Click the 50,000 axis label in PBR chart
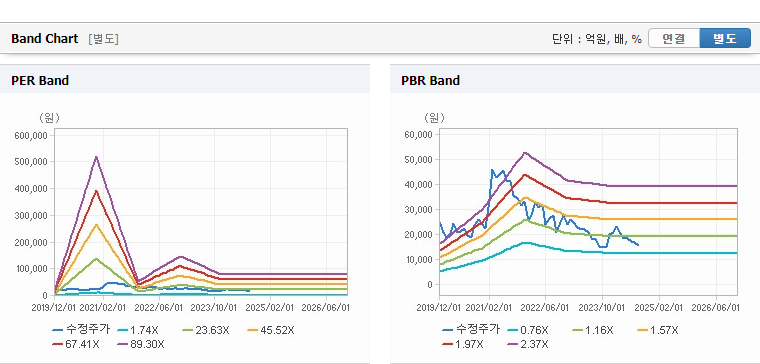The width and height of the screenshot is (760, 364). 418,159
